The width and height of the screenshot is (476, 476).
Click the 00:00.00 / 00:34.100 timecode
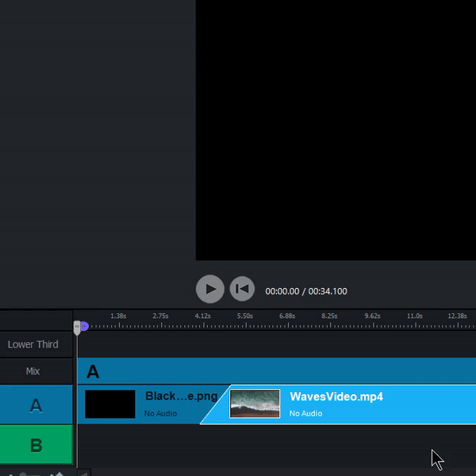306,291
